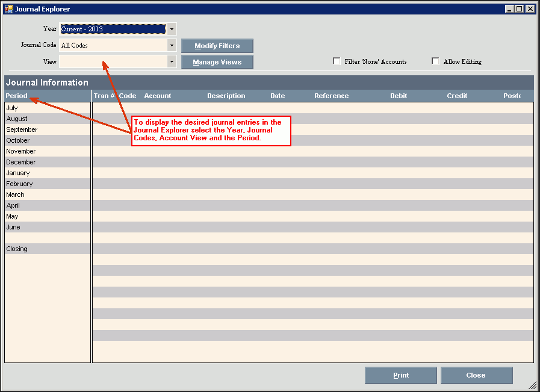Sort by the Account column header

coord(158,96)
